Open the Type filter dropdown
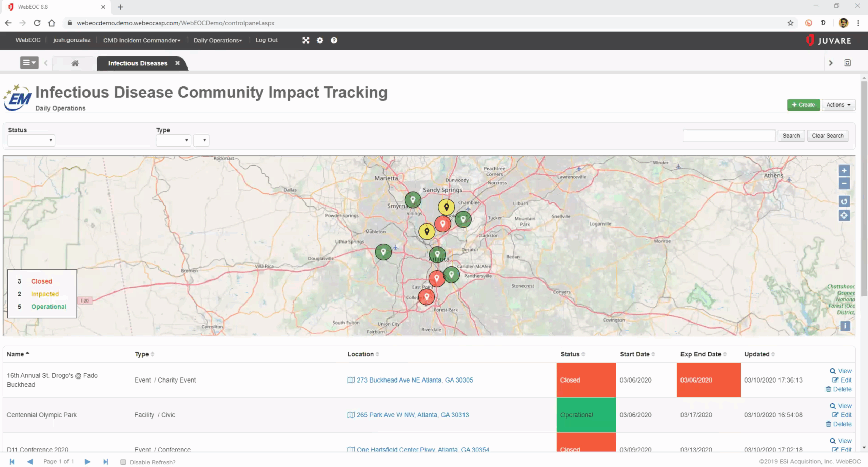868x467 pixels. click(173, 140)
